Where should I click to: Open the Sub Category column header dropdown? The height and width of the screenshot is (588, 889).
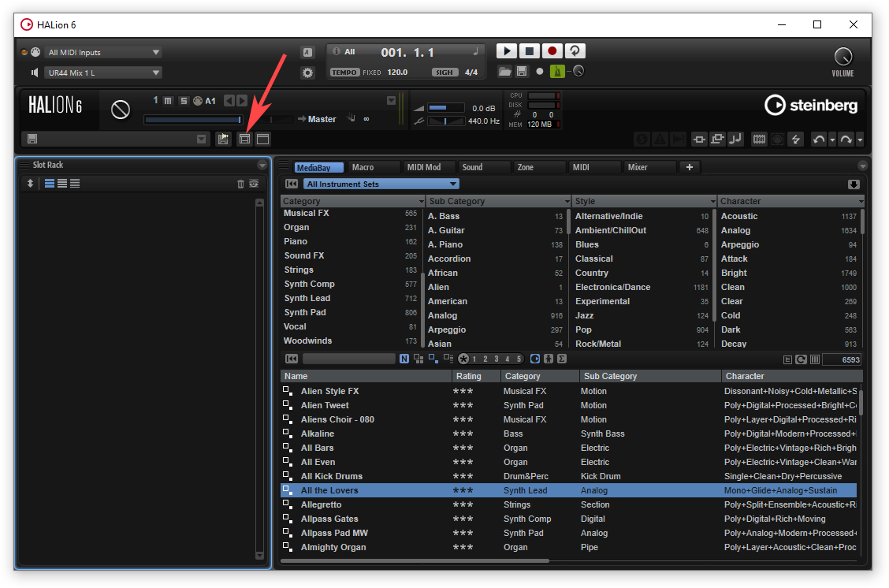pyautogui.click(x=567, y=201)
